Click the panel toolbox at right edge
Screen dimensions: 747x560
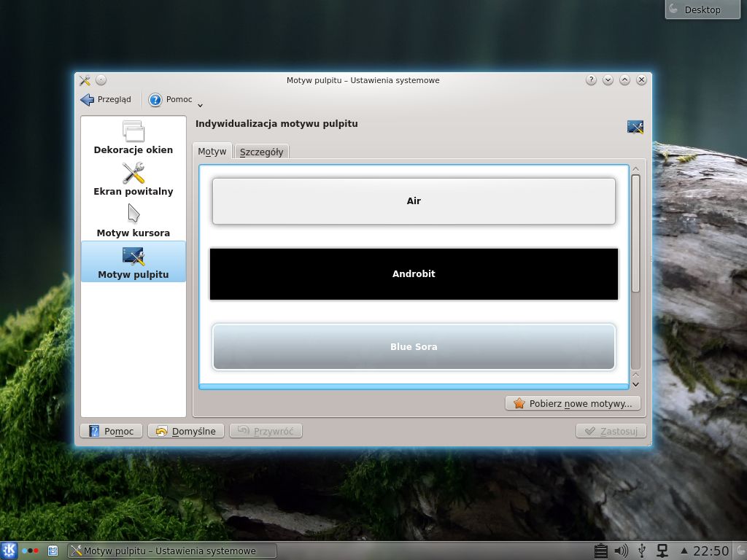(740, 551)
